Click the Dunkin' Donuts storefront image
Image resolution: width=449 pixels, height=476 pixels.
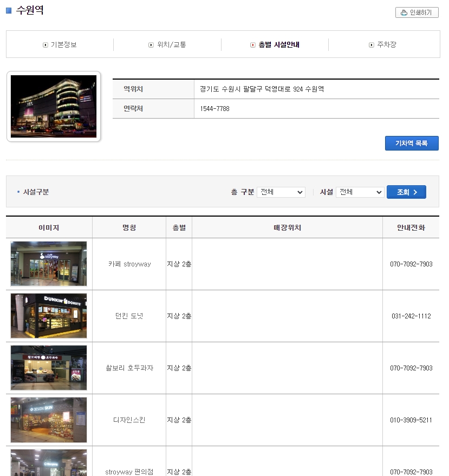pos(48,316)
